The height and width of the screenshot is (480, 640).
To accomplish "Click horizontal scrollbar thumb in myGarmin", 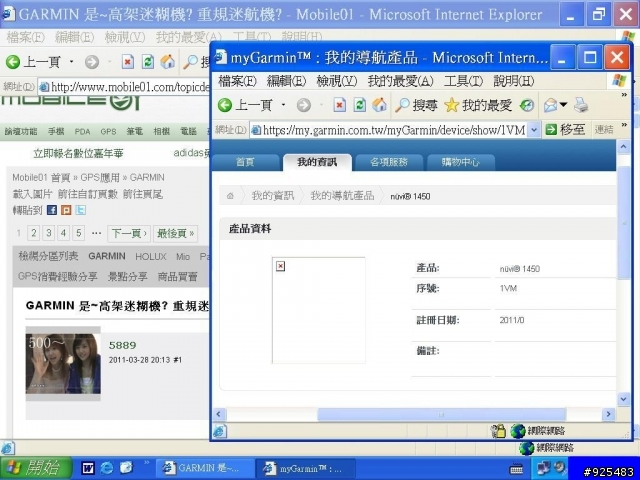I will click(x=441, y=414).
